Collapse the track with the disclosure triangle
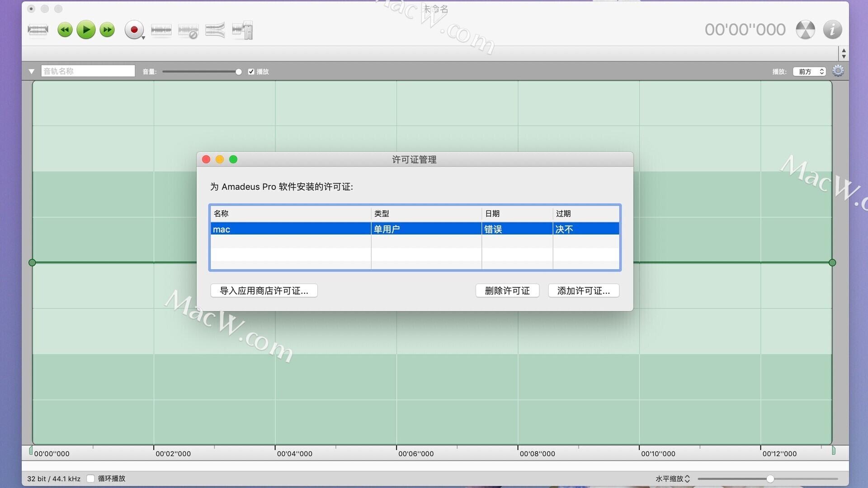The image size is (868, 488). click(x=31, y=71)
